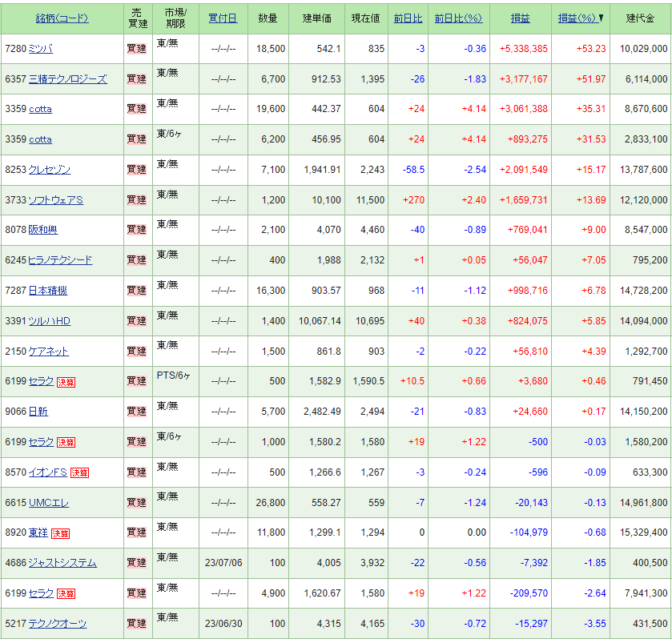Viewport: 672px width, 643px height.
Task: Select 建単価 value 1,620.67
Action: point(322,593)
